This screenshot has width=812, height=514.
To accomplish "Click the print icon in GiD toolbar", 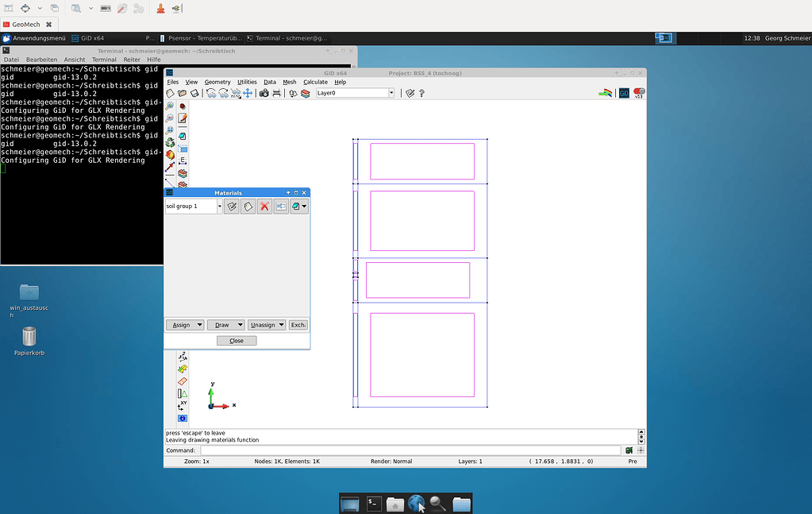I will pyautogui.click(x=276, y=93).
